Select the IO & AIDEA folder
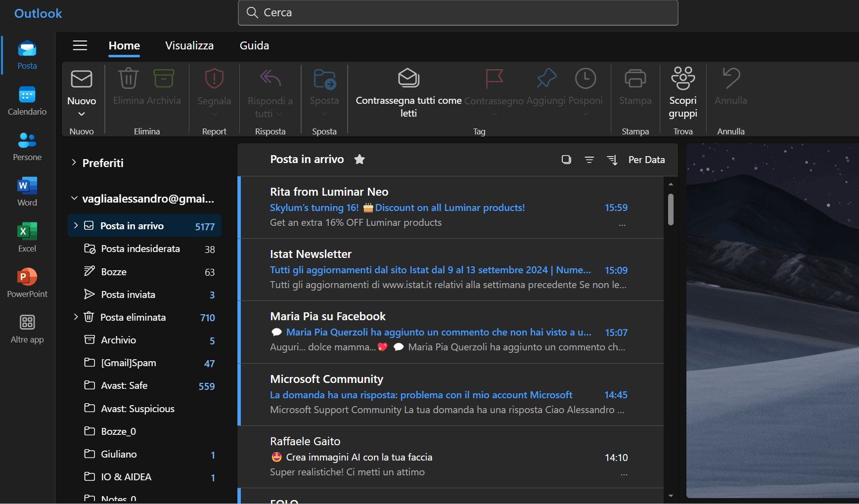This screenshot has width=859, height=504. point(144,477)
